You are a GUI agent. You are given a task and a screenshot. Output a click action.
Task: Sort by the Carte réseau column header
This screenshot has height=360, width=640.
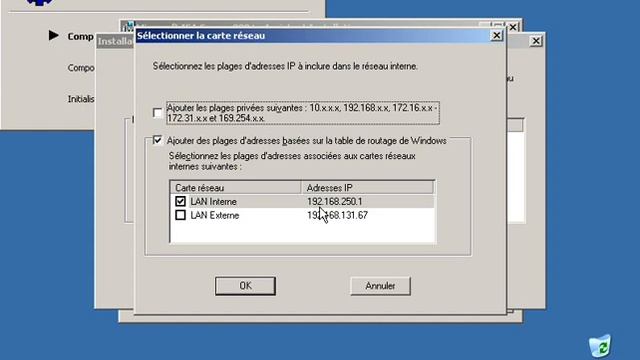pyautogui.click(x=236, y=188)
